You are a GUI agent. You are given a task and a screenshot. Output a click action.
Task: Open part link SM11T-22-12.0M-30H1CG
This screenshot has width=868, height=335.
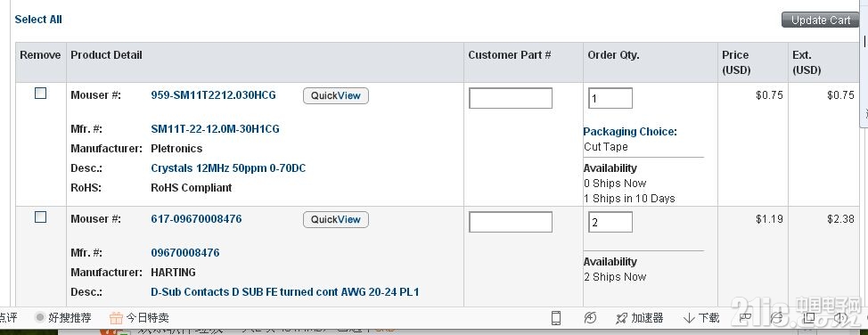pos(215,129)
